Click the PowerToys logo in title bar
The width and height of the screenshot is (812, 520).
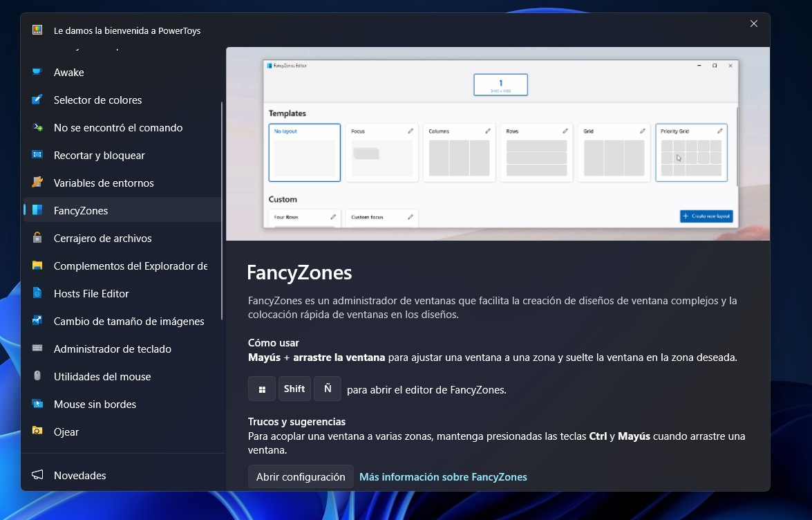pos(37,30)
